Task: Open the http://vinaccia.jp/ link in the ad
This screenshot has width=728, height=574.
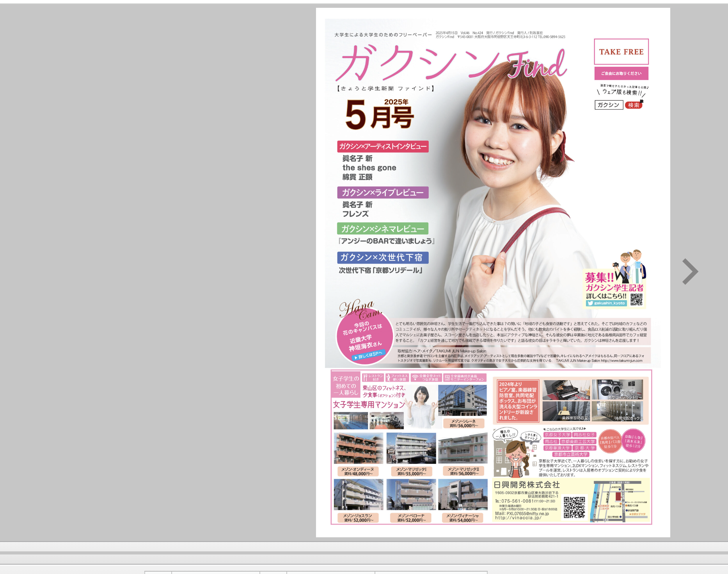Action: [x=518, y=518]
